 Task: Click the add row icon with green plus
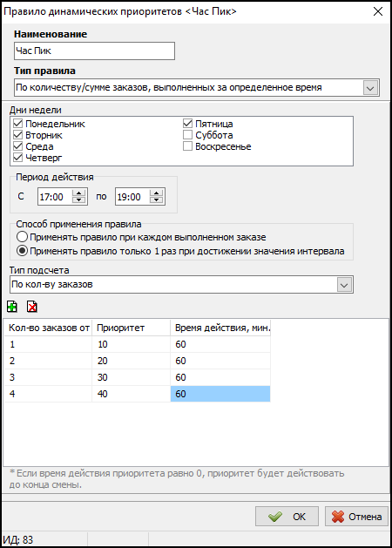(12, 307)
